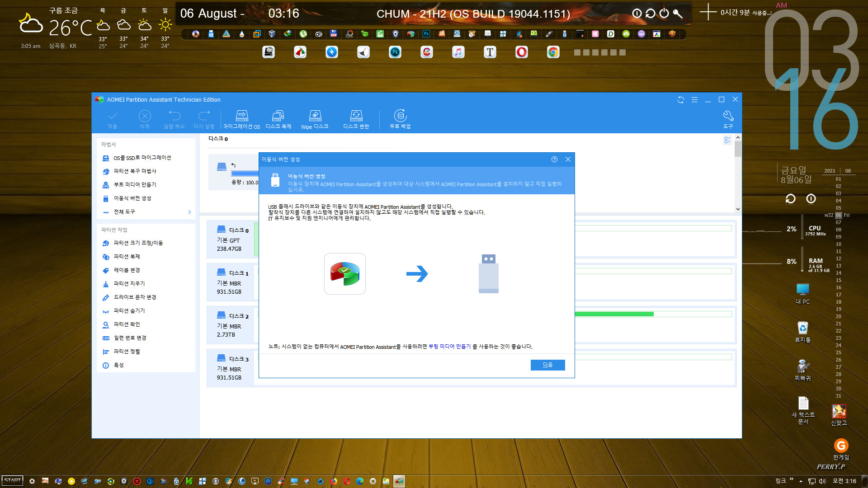This screenshot has height=488, width=868.
Task: Click the 다음 next button
Action: (547, 365)
